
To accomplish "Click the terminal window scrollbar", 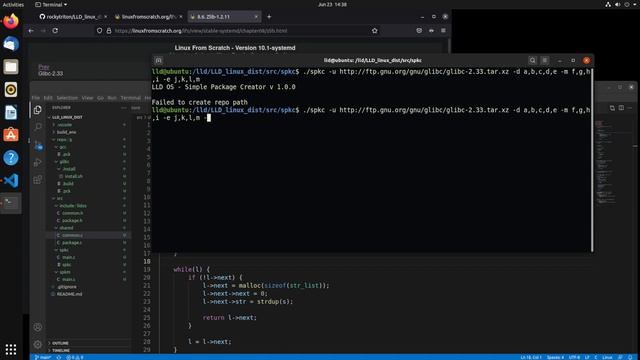I will [592, 159].
